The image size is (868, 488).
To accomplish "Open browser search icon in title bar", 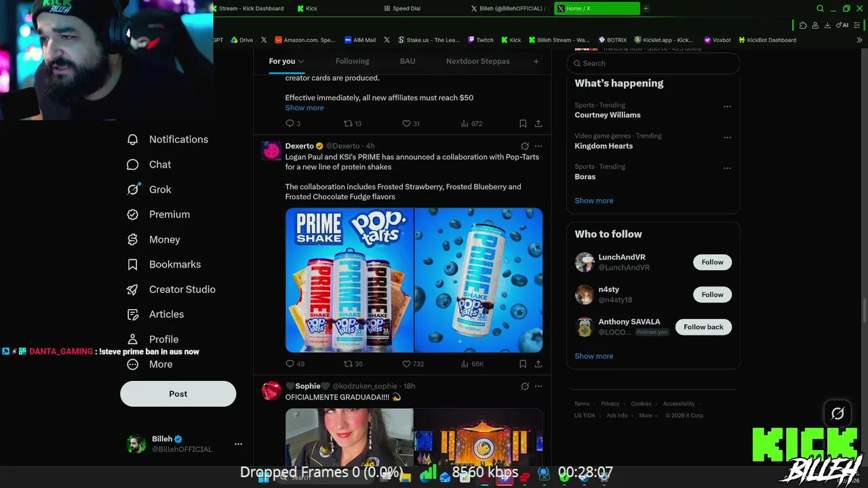I will [820, 8].
